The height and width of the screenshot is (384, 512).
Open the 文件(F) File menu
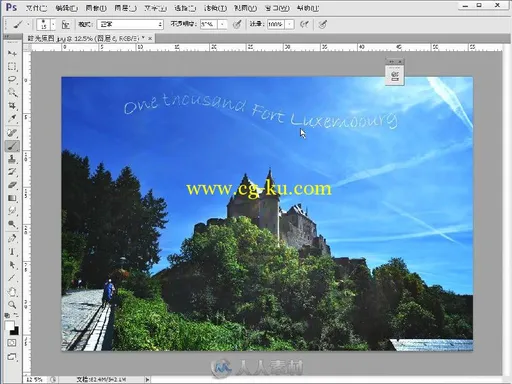tap(37, 8)
